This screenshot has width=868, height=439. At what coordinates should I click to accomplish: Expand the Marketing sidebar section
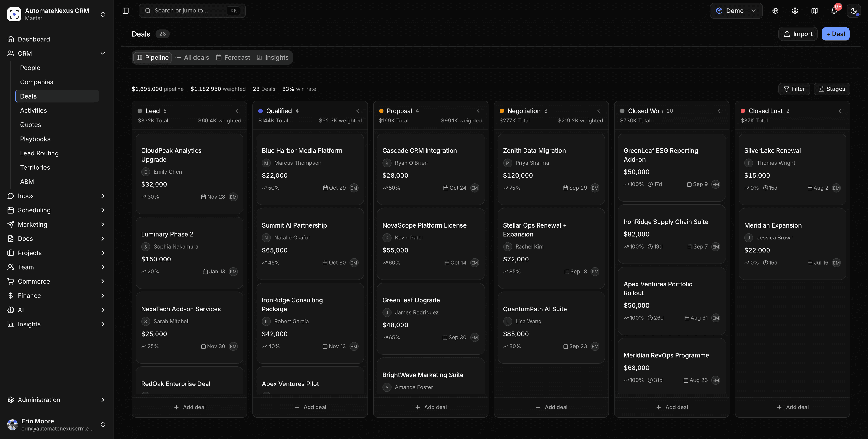pyautogui.click(x=103, y=224)
